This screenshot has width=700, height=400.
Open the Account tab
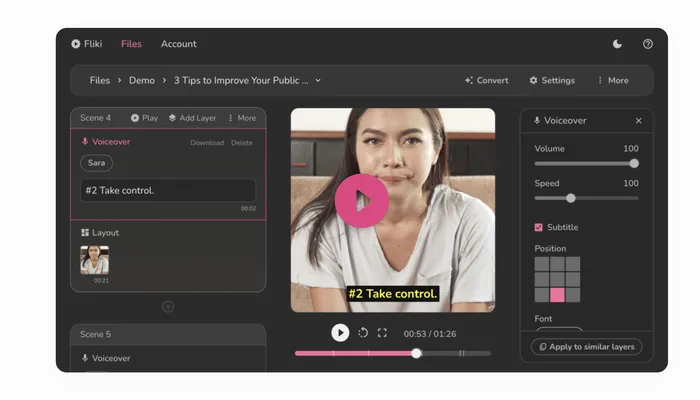[x=179, y=44]
